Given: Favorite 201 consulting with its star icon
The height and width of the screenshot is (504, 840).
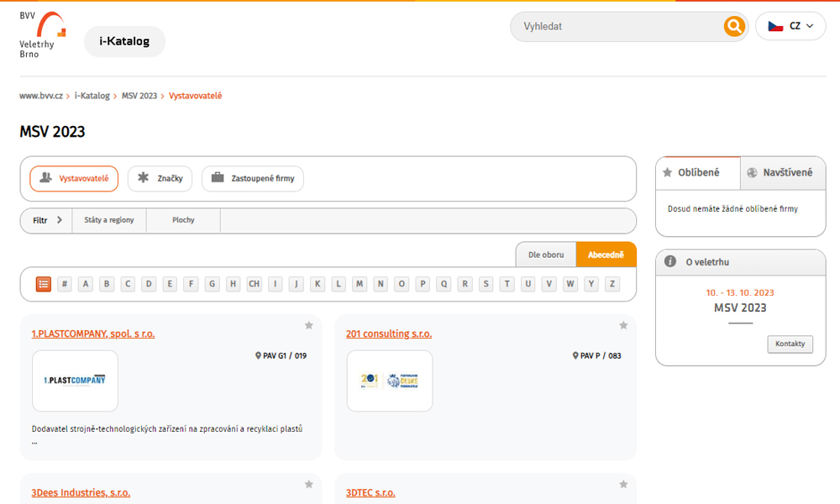Looking at the screenshot, I should (x=623, y=326).
